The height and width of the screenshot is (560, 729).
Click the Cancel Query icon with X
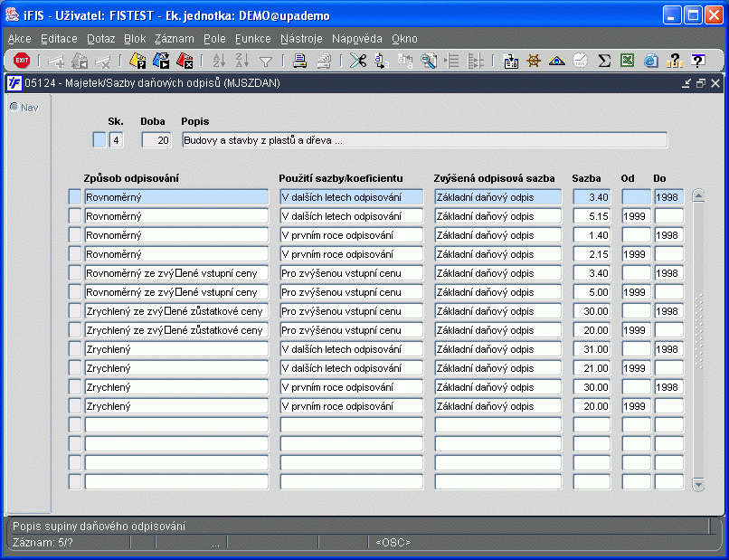[185, 61]
